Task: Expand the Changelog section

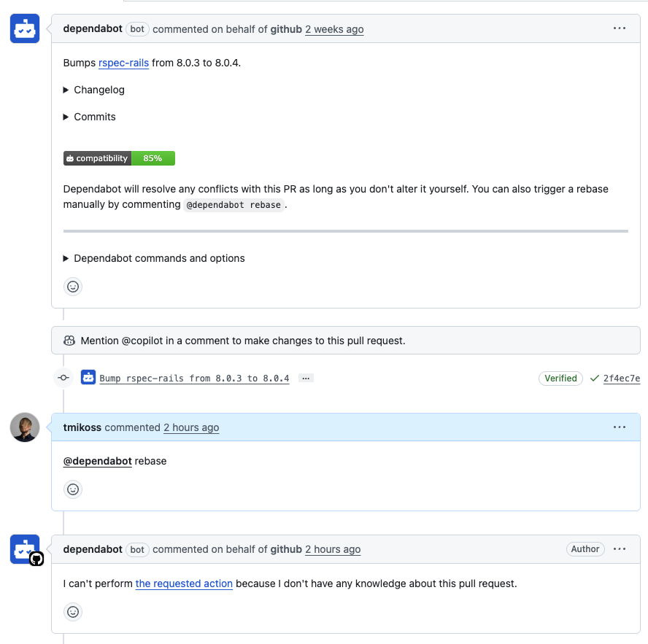Action: (94, 90)
